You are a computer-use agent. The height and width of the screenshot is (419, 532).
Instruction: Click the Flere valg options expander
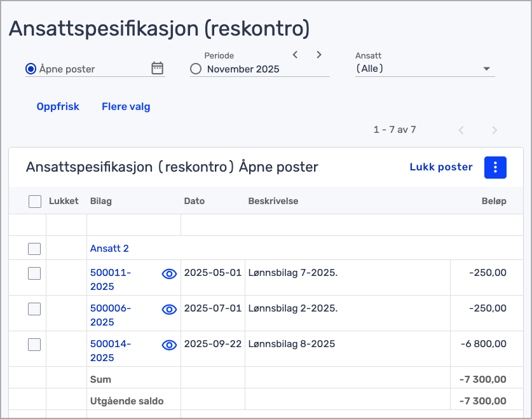click(x=126, y=107)
